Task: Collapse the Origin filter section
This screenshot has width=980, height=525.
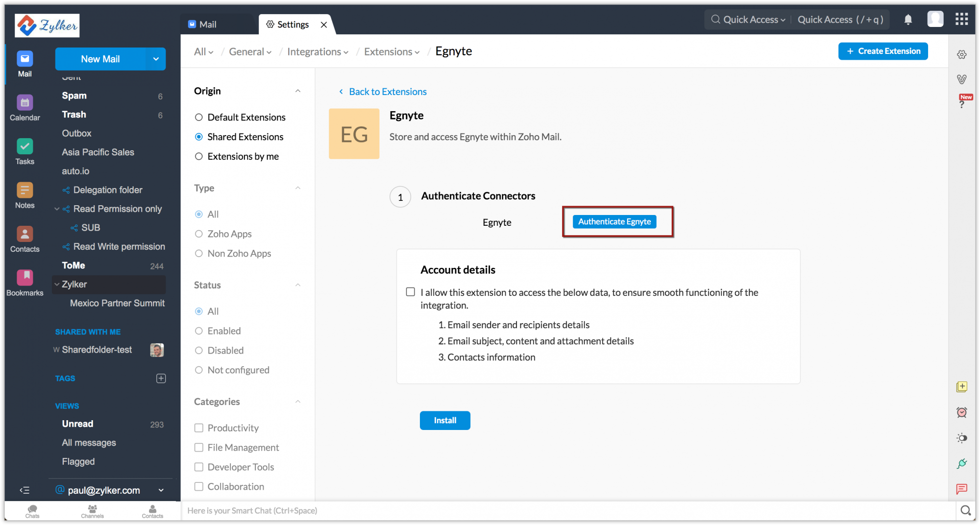Action: 298,91
